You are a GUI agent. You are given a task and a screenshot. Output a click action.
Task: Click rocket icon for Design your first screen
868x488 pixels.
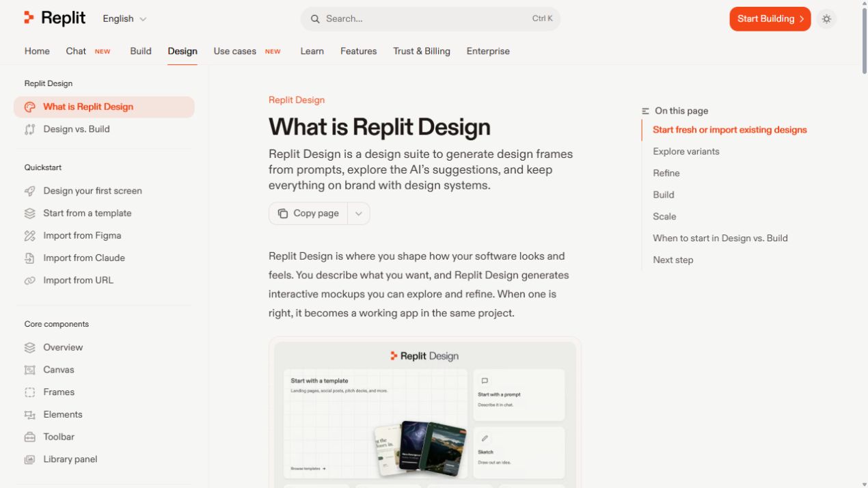pos(29,191)
